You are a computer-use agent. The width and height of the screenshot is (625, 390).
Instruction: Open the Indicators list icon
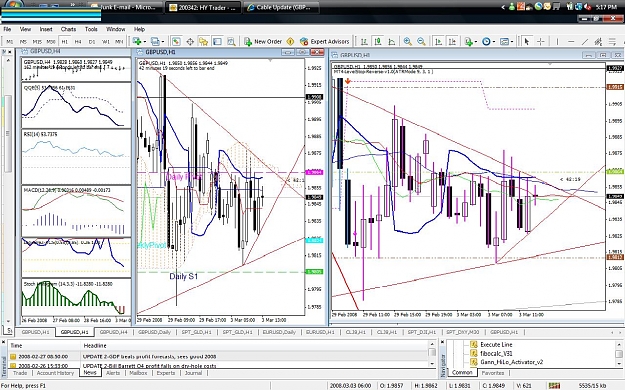click(468, 41)
